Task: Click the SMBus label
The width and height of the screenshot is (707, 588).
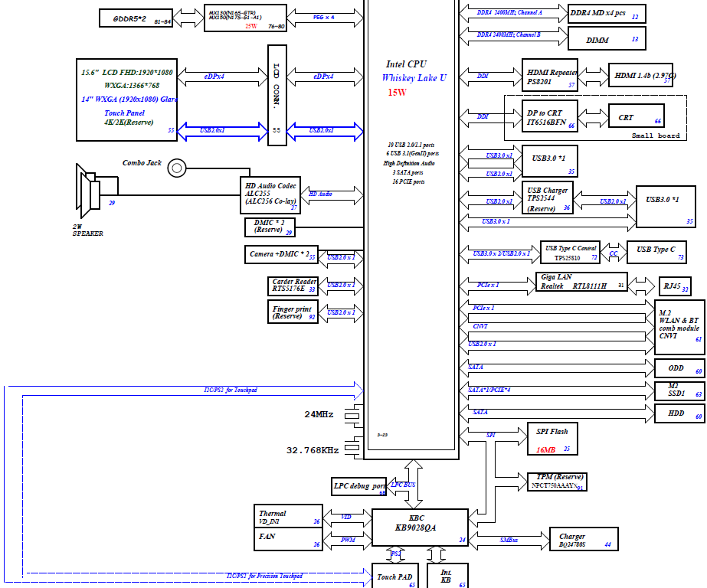Action: [x=509, y=540]
